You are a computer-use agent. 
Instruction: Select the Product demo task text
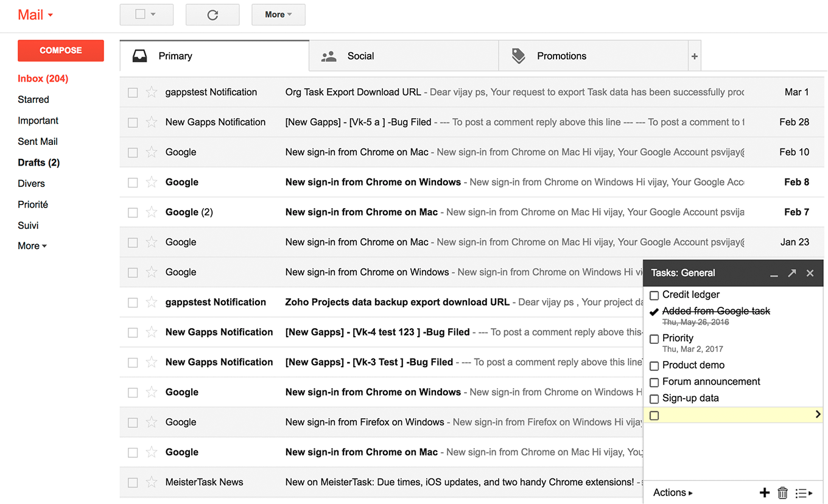tap(693, 365)
